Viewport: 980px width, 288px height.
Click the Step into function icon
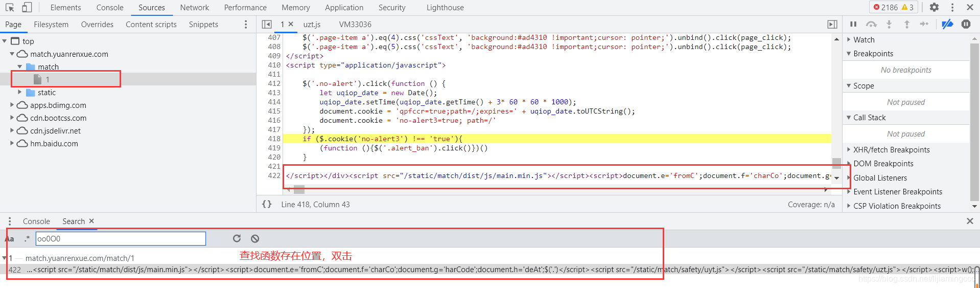(889, 24)
